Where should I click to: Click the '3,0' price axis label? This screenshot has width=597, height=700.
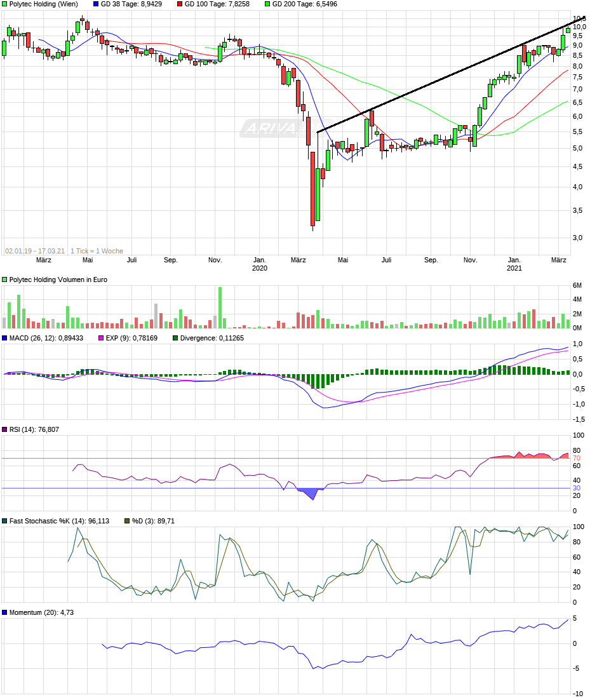578,238
